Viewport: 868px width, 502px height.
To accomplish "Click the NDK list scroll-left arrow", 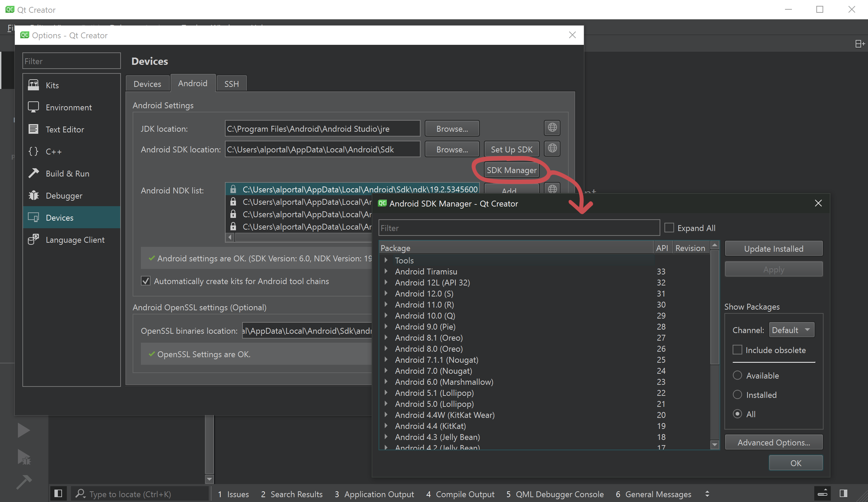I will point(230,237).
